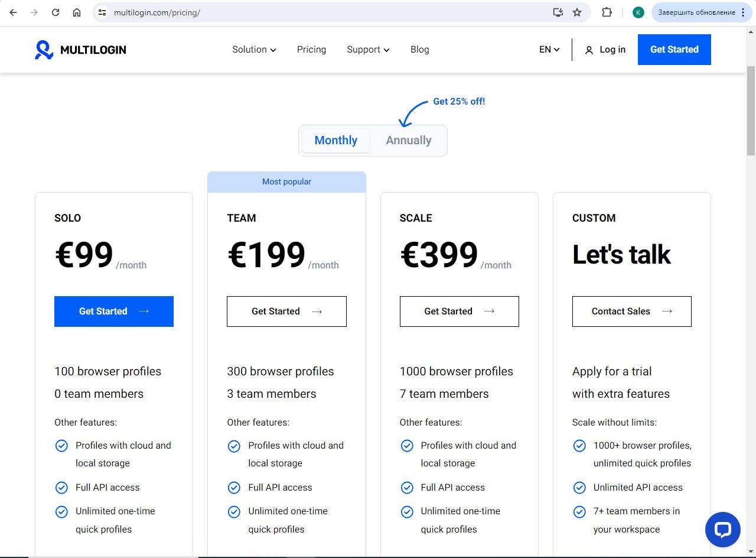Click the 300 browser profiles text
Viewport: 756px width, 558px height.
(281, 372)
